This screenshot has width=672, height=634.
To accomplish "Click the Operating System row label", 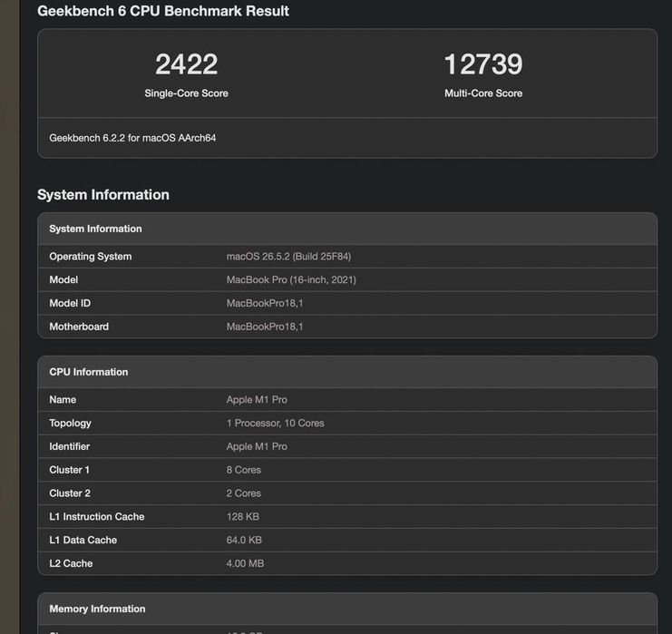I will coord(91,257).
